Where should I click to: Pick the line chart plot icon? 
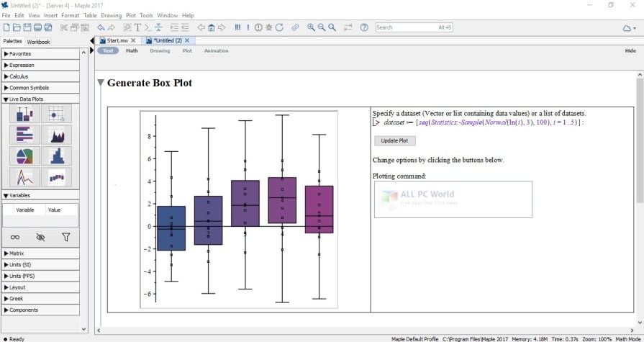(24, 176)
